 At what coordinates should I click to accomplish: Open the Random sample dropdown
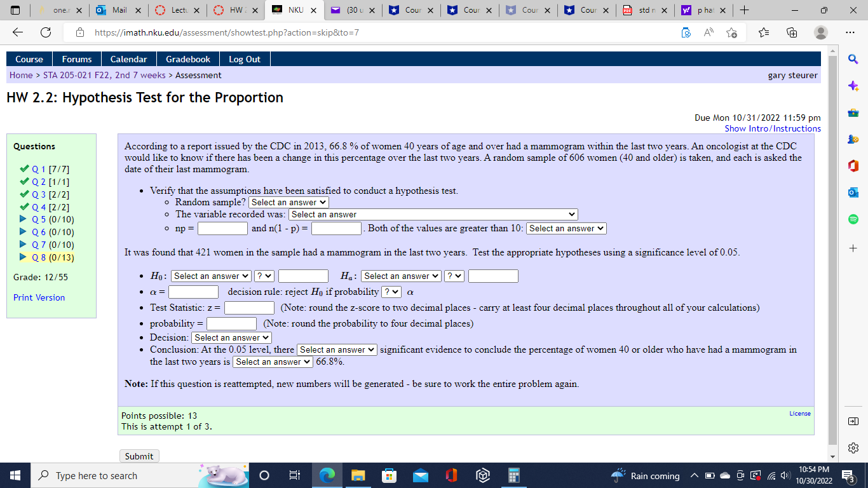[288, 202]
